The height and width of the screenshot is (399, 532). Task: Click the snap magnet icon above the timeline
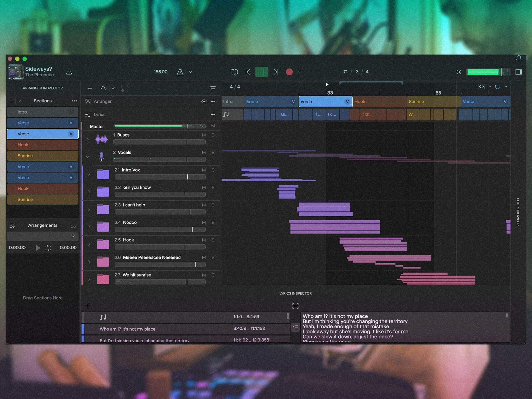(498, 86)
